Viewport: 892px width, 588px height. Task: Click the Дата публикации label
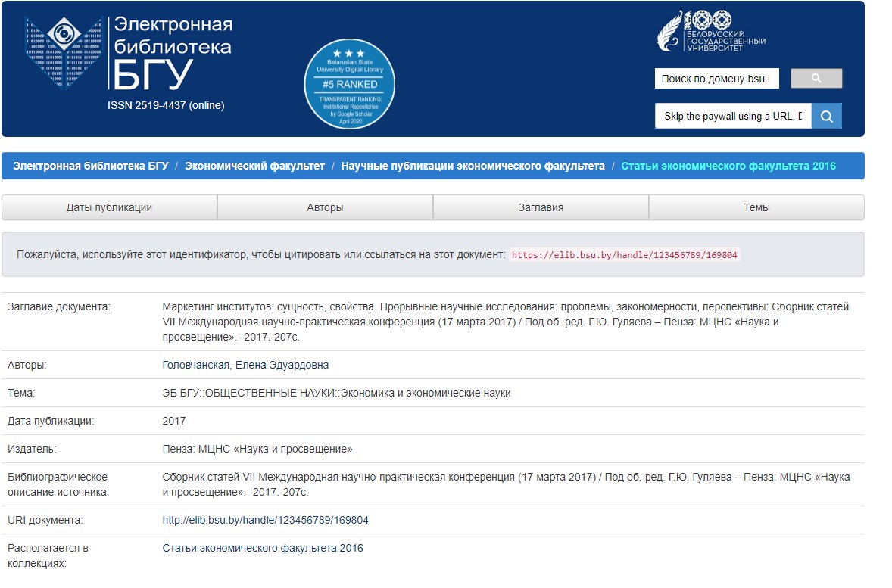click(51, 422)
